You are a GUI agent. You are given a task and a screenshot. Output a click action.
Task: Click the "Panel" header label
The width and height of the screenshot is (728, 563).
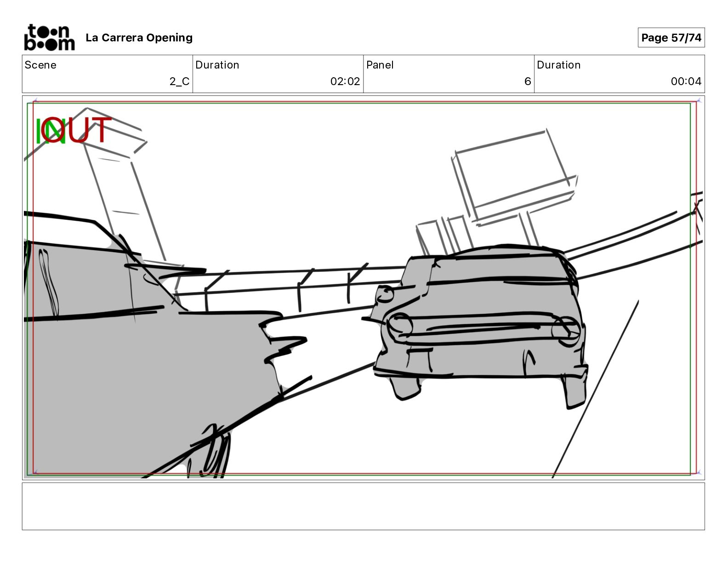(x=380, y=65)
